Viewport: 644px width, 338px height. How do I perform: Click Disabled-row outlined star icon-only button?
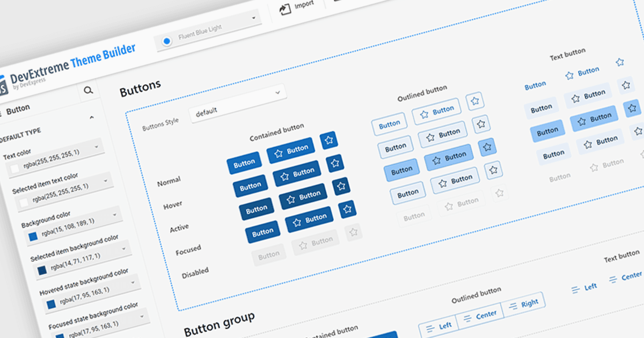pos(500,192)
